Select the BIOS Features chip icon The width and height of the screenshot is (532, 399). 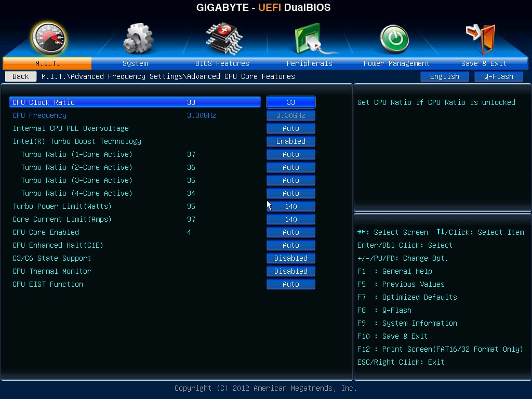point(224,38)
